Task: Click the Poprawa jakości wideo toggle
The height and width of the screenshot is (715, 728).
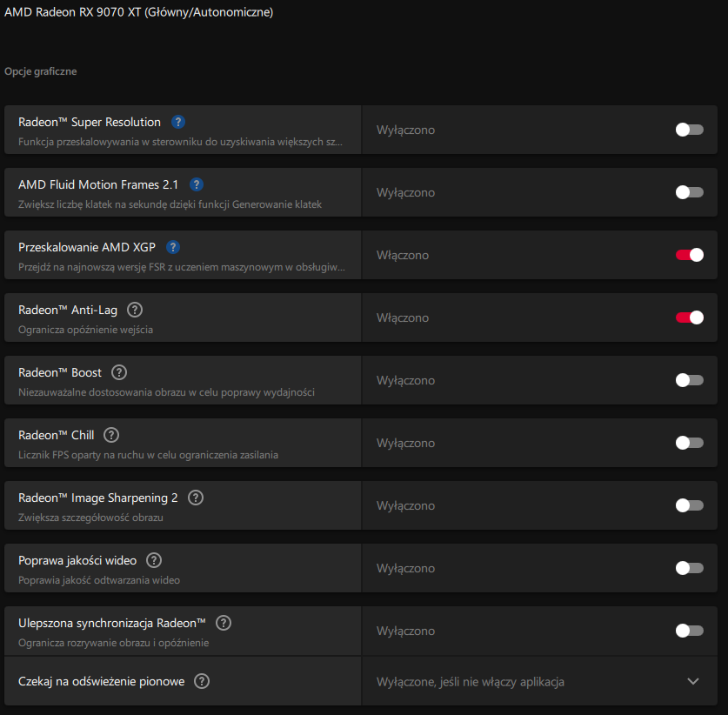Action: 689,568
